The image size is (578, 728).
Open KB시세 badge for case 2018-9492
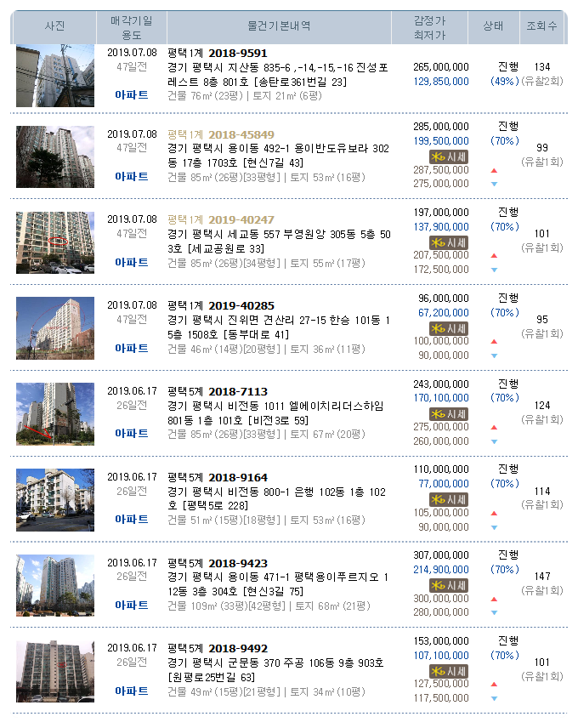449,672
